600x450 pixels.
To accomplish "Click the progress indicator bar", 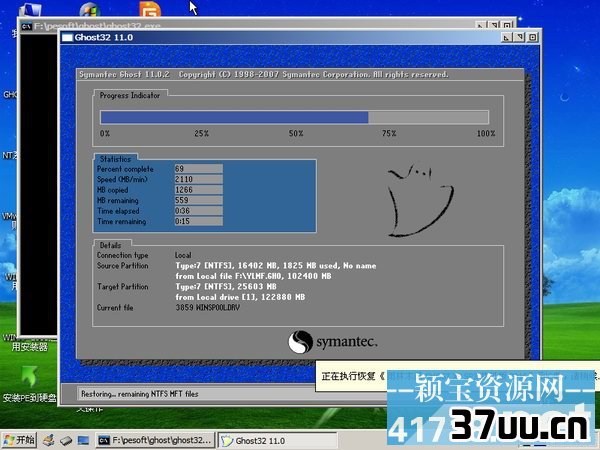I will (294, 117).
